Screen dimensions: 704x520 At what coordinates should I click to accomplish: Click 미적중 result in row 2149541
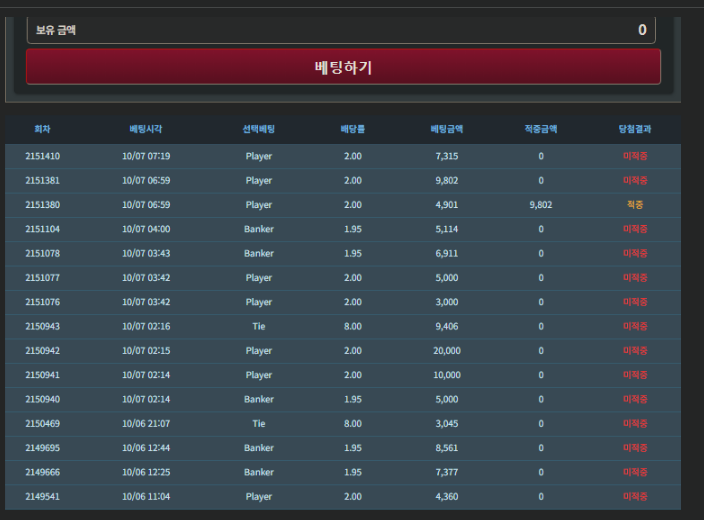[x=635, y=497]
